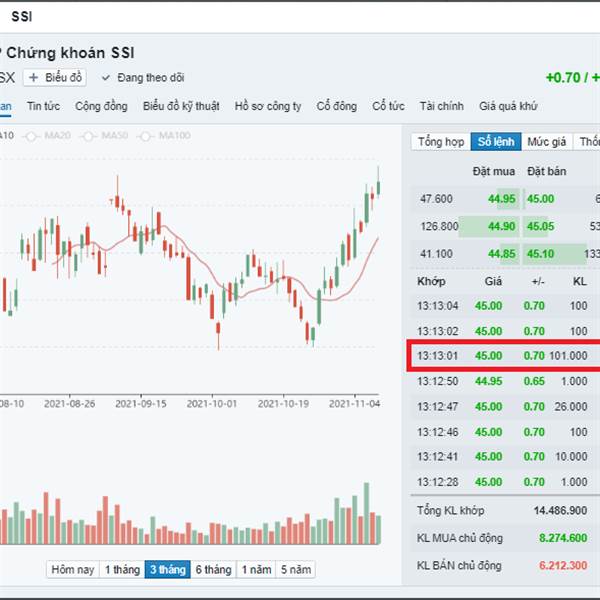Click the 44.95 best bid price
Viewport: 600px width, 600px height.
[x=502, y=198]
